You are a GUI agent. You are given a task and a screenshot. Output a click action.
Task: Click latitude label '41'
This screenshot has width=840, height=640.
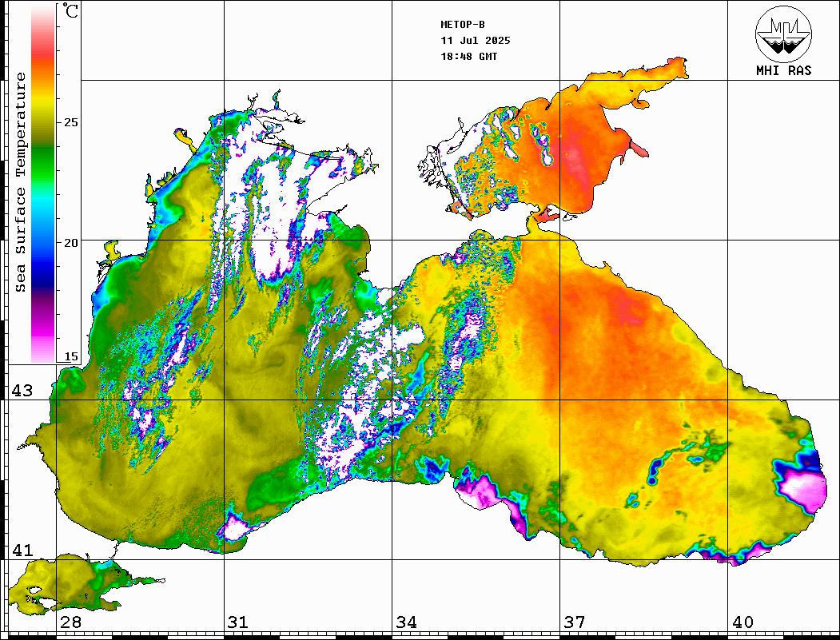pos(22,550)
